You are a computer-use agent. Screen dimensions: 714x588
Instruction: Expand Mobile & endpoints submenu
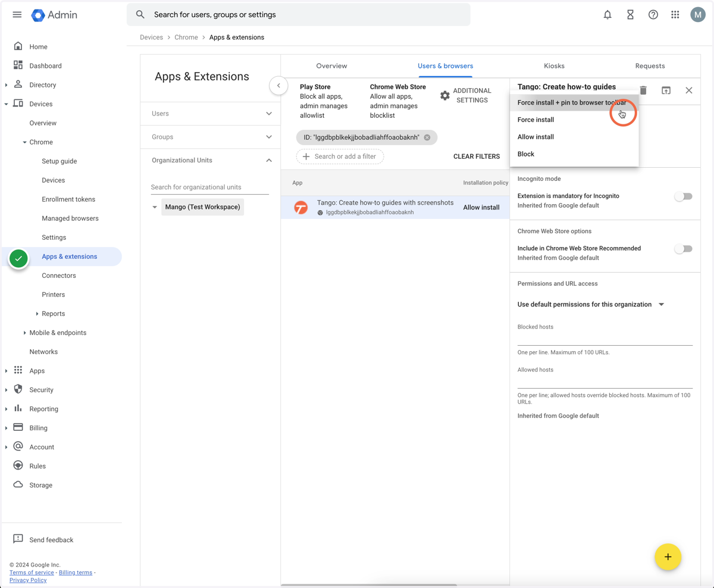(x=24, y=333)
